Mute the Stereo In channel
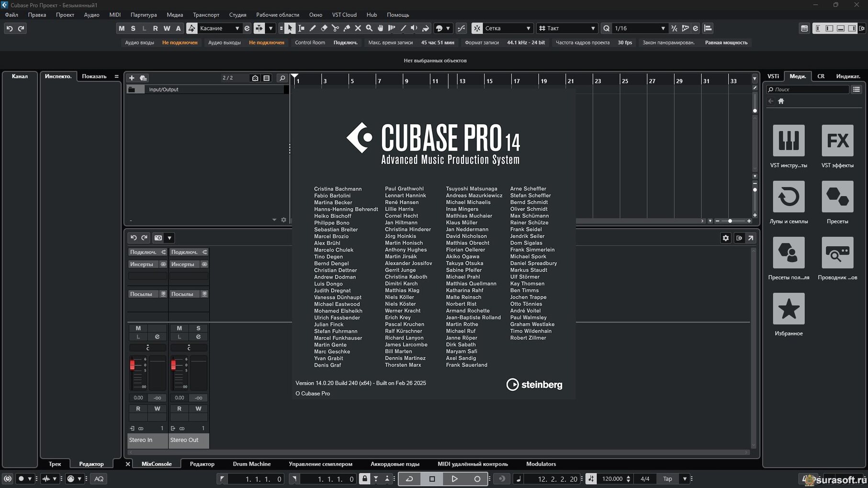Screen dimensions: 868x488 [138, 328]
